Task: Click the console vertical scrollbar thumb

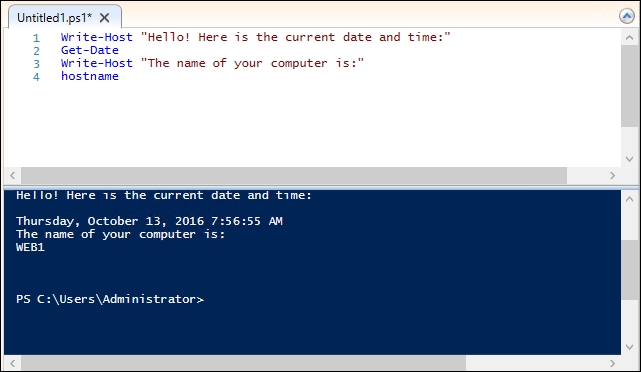Action: pos(629,270)
